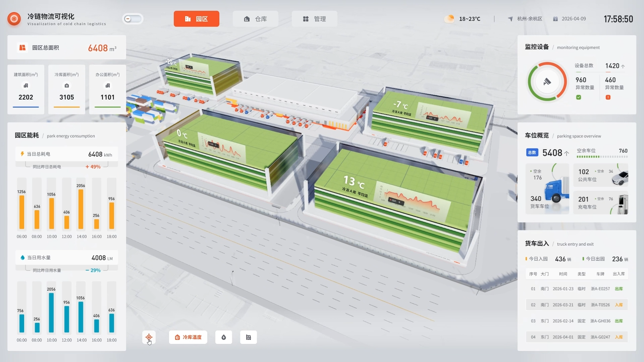Viewport: 644px width, 362px height.
Task: Click the -7°C warehouse temperature label
Action: coord(401,105)
